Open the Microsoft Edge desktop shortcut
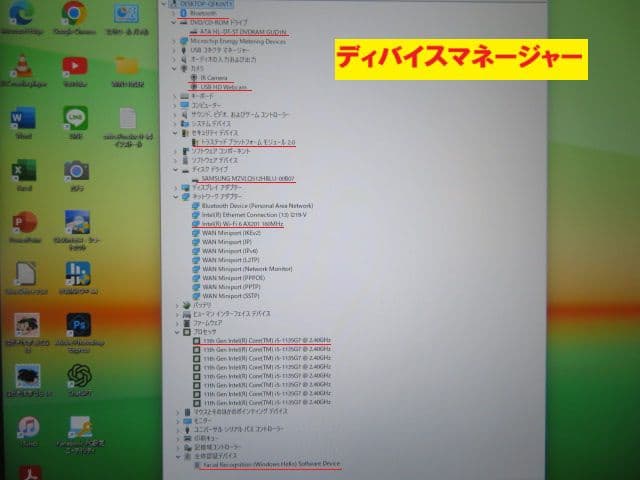 pyautogui.click(x=21, y=16)
